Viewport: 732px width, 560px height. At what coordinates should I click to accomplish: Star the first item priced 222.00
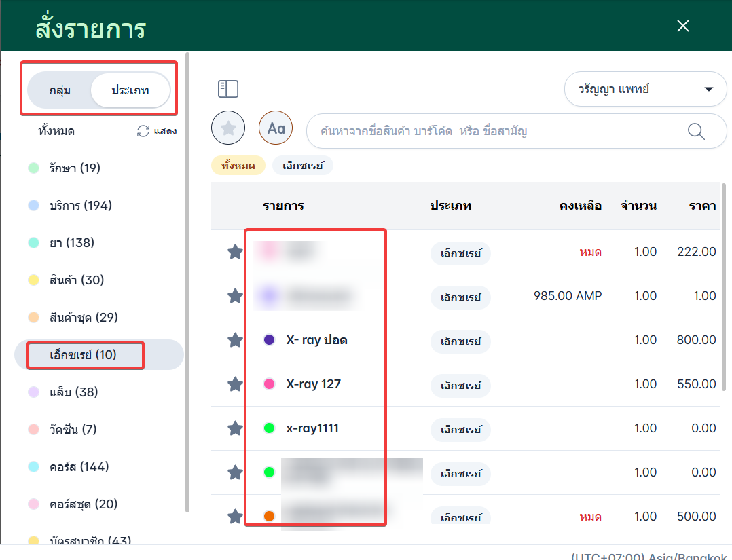[x=235, y=252]
